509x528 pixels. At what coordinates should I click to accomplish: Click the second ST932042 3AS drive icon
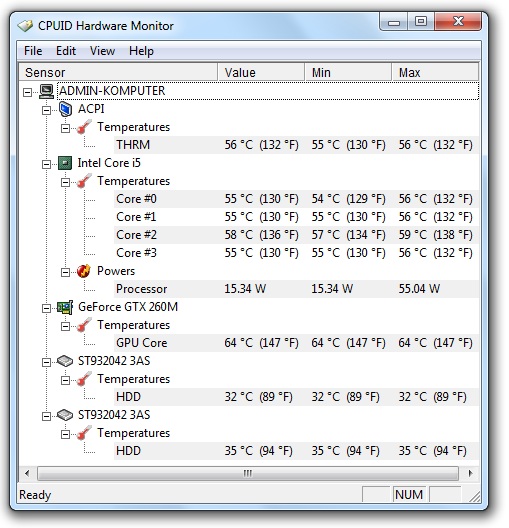[65, 415]
